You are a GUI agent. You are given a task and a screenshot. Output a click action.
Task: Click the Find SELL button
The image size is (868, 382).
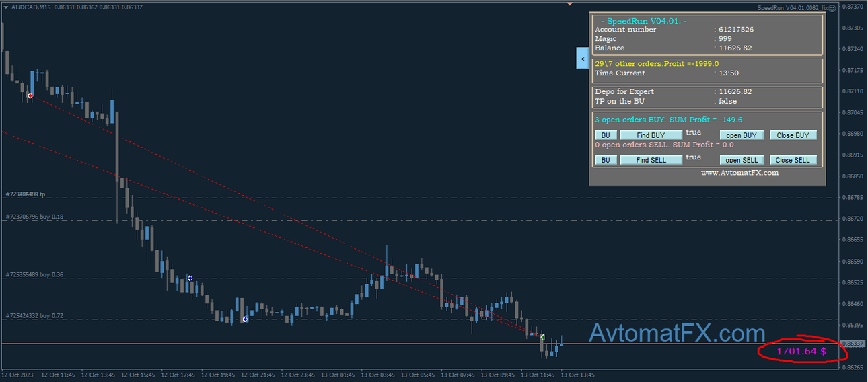coord(651,160)
